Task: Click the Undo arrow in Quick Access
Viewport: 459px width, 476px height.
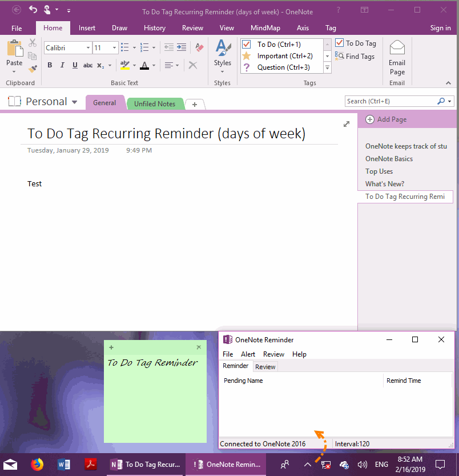Action: pos(33,10)
